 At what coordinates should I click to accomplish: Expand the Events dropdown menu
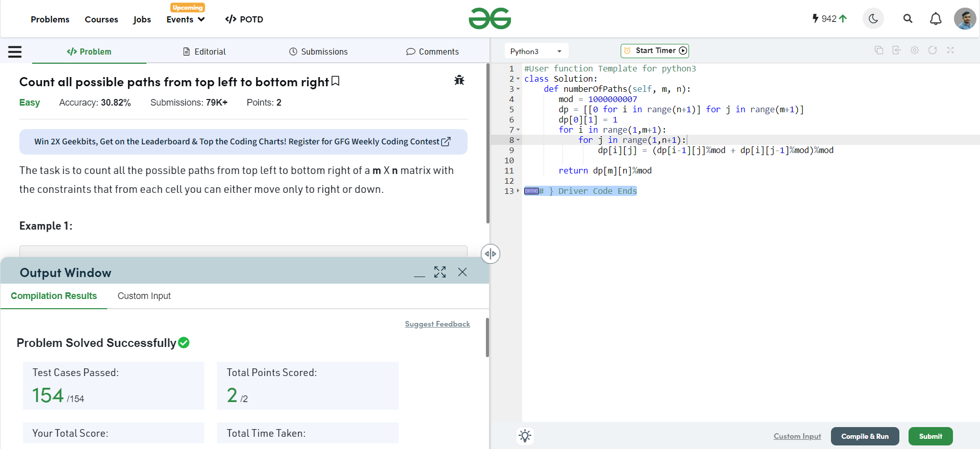(186, 19)
